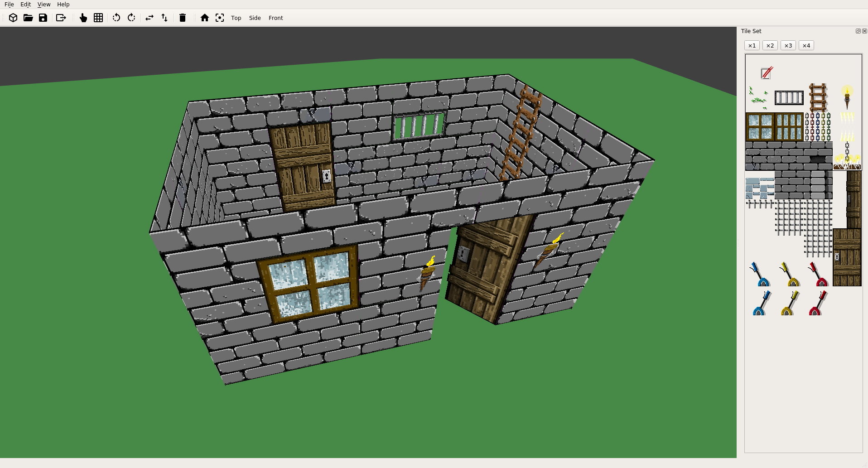Image resolution: width=868 pixels, height=468 pixels.
Task: Select the red-slash eraser tile
Action: [x=767, y=72]
